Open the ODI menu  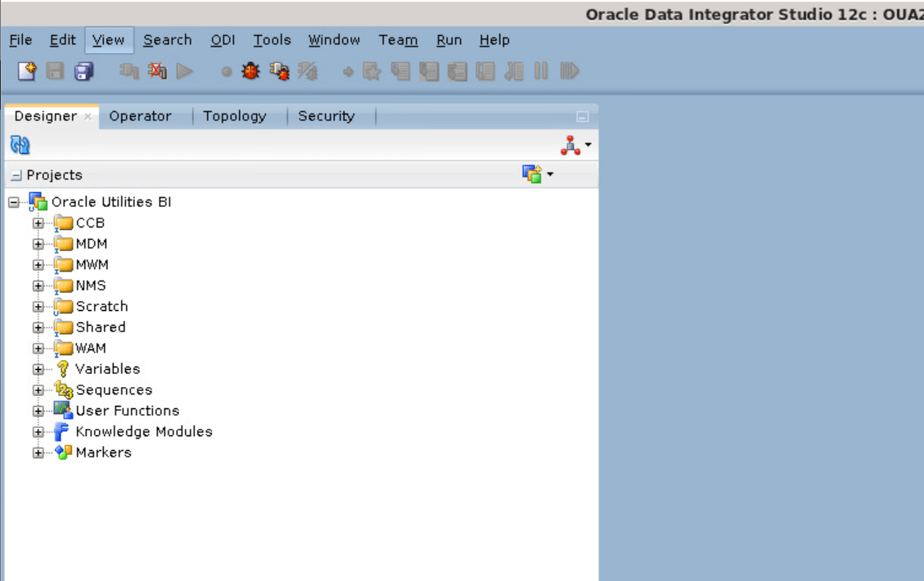point(223,39)
